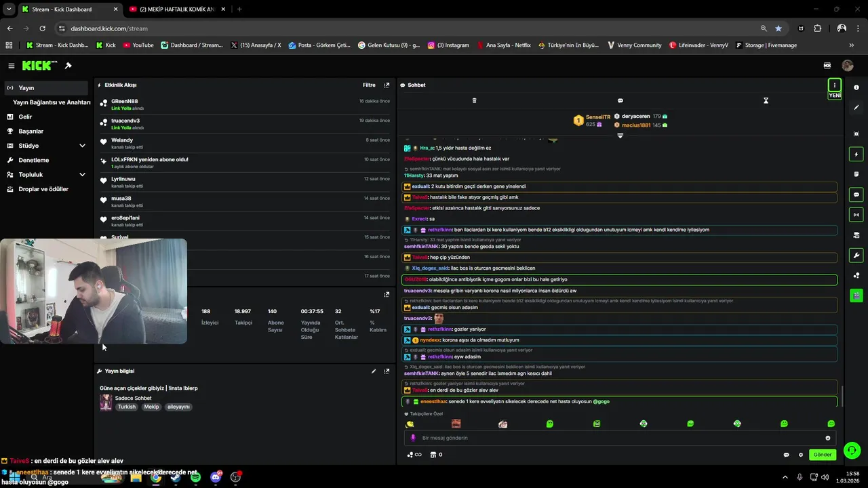Toggle the broadcast signal button in the right toolbar
Screen dimensions: 868x488
pyautogui.click(x=856, y=215)
